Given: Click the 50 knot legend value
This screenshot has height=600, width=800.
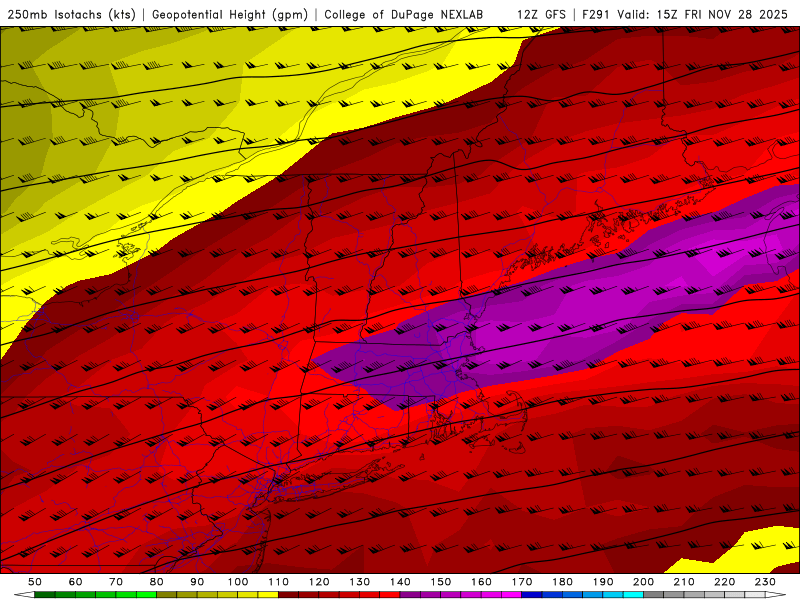Looking at the screenshot, I should [x=35, y=582].
